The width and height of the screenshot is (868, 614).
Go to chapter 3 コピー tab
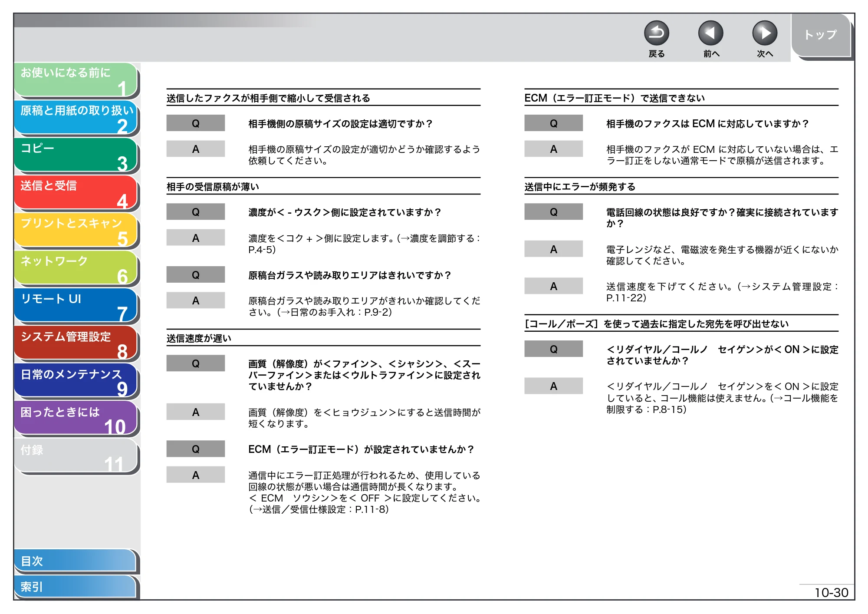pyautogui.click(x=76, y=155)
